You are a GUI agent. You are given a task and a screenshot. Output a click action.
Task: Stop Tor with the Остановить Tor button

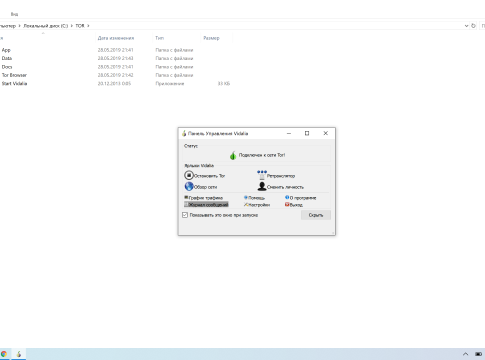(204, 175)
